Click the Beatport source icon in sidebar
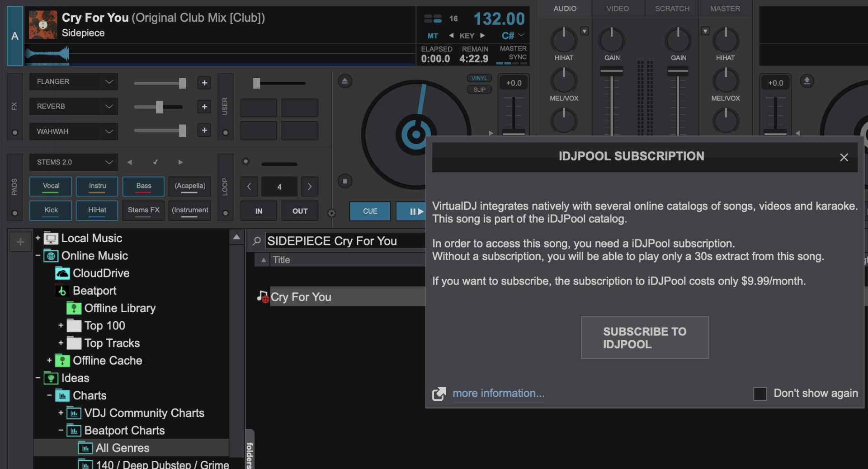The height and width of the screenshot is (469, 868). coord(62,291)
